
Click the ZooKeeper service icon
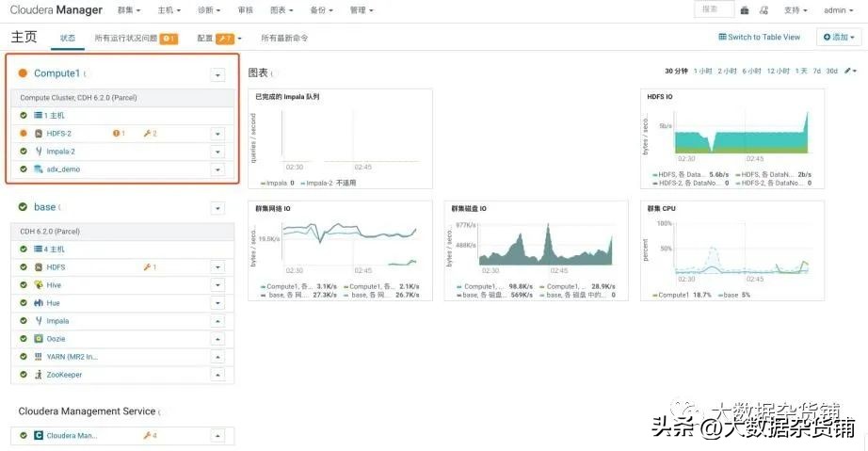pos(39,375)
